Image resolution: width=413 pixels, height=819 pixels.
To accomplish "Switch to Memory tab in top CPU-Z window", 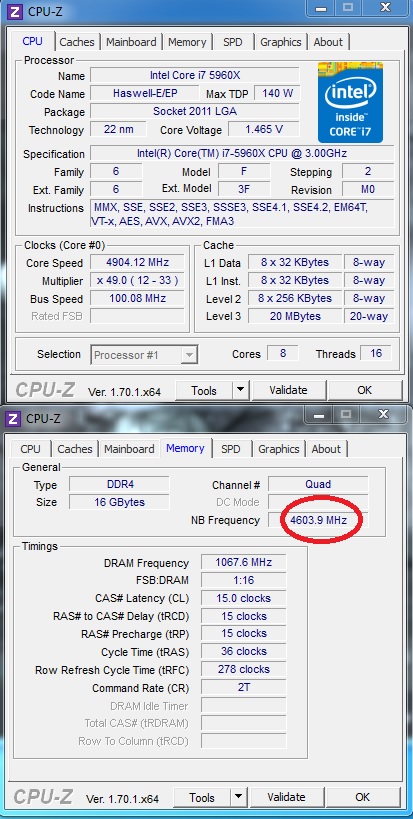I will [187, 42].
